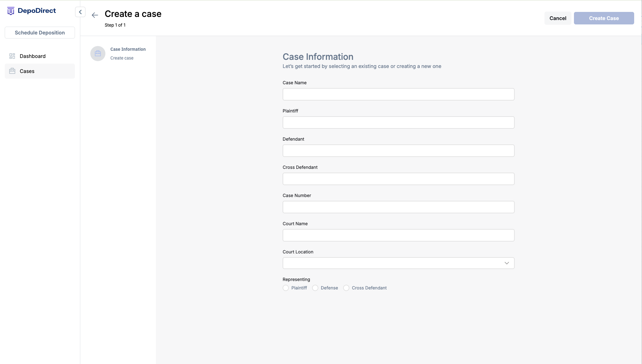Open the Court Location dropdown
The height and width of the screenshot is (364, 642).
392,263
